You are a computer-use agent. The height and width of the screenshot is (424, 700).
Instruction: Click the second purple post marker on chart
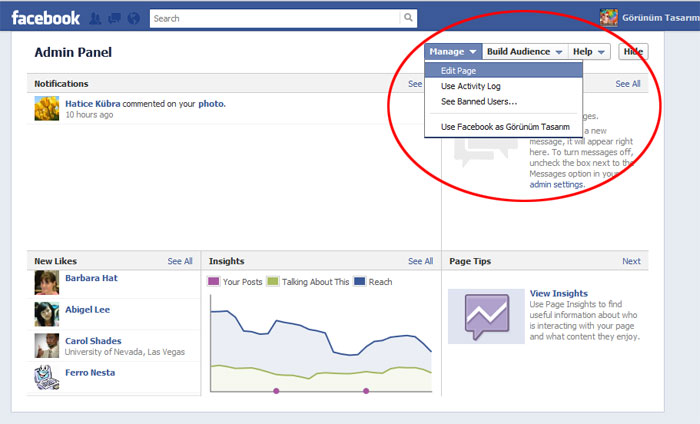(366, 391)
